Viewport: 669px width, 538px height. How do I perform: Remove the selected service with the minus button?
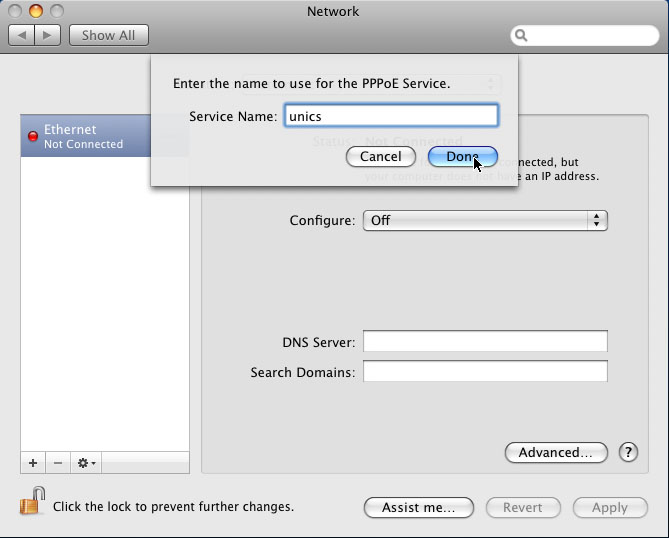[x=58, y=462]
